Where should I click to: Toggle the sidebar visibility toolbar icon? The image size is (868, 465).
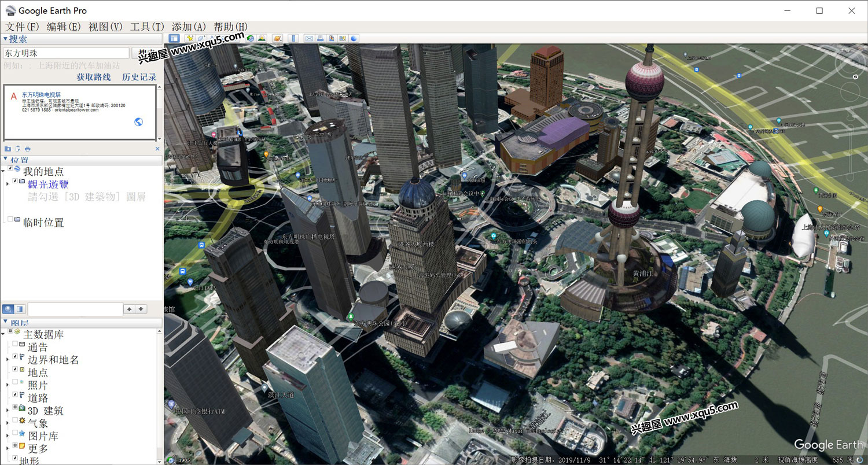[x=174, y=38]
